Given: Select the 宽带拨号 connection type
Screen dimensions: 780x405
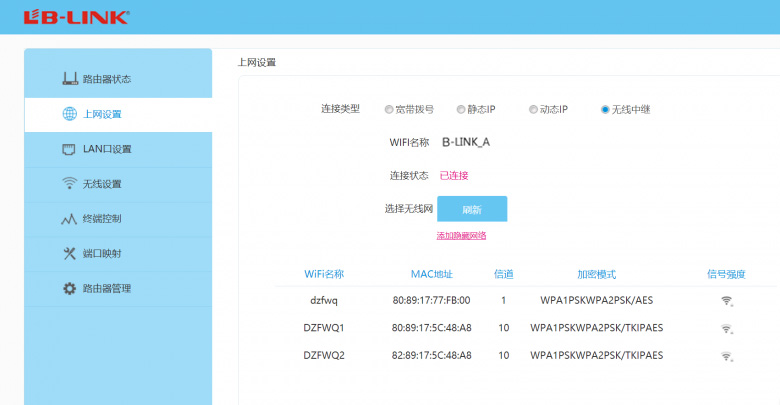Looking at the screenshot, I should [x=389, y=109].
